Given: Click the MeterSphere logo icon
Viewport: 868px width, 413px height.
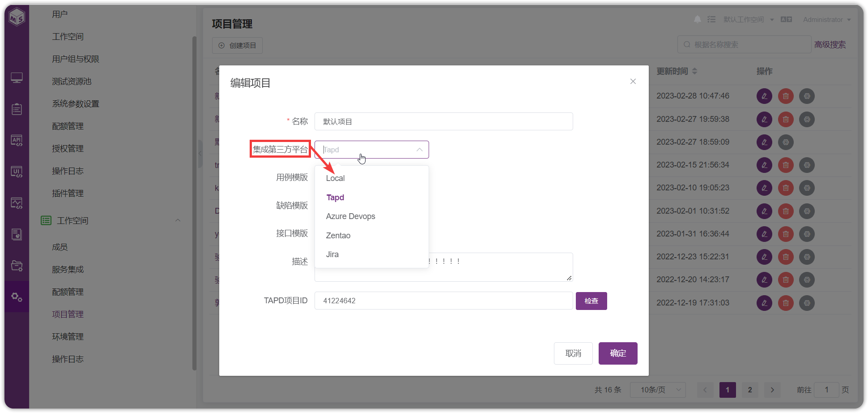Looking at the screenshot, I should 17,17.
